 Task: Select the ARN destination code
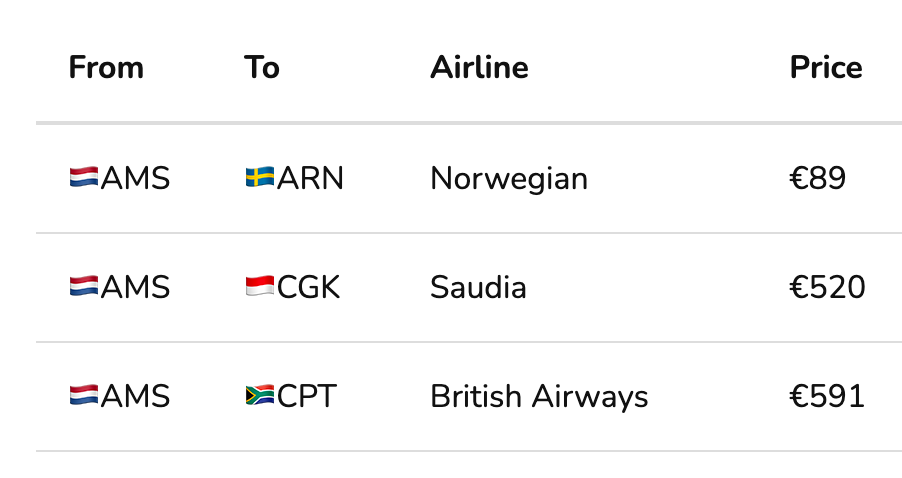[310, 178]
